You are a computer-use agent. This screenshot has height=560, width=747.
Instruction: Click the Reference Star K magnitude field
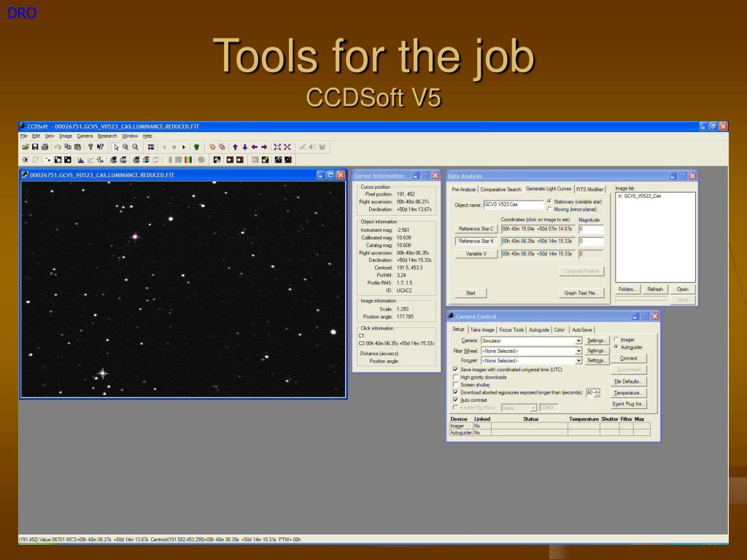[x=591, y=241]
